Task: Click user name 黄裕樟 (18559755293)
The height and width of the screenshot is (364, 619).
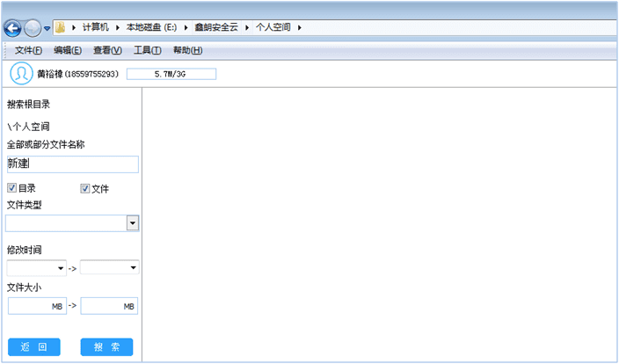Action: (x=77, y=74)
